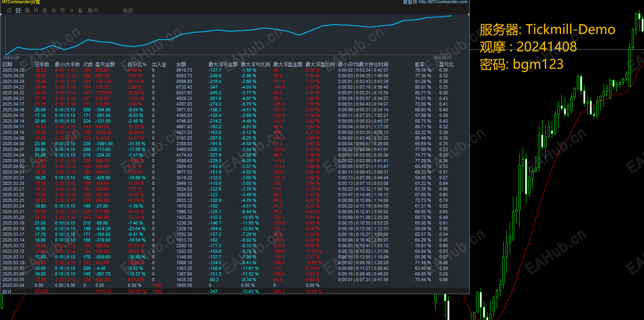Sort by the 余额 column header
644x320 pixels.
(x=181, y=64)
